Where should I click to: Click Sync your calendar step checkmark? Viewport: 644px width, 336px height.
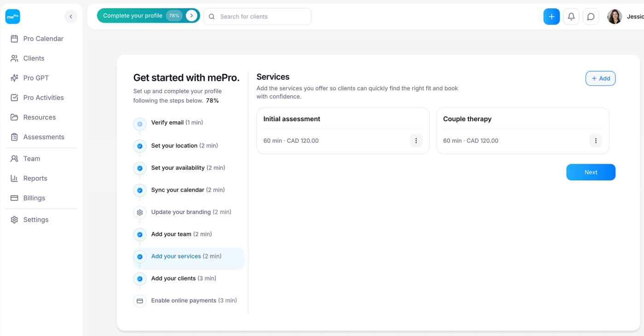point(140,191)
